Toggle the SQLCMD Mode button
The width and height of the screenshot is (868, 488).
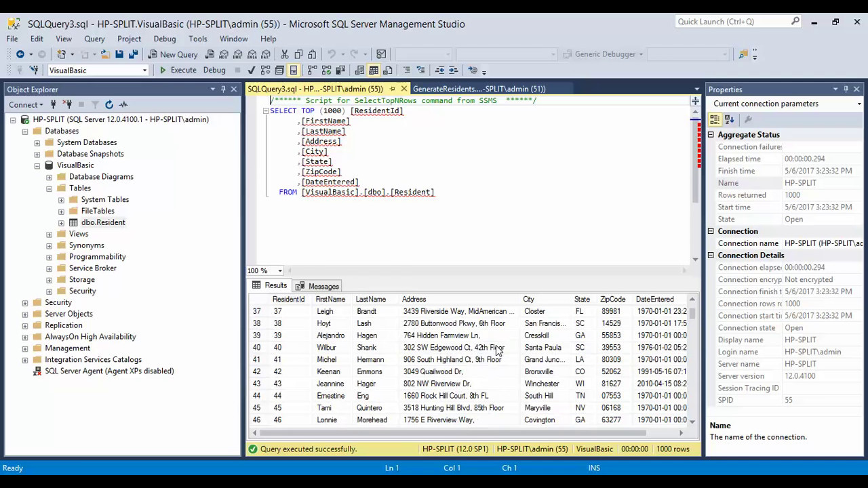294,70
